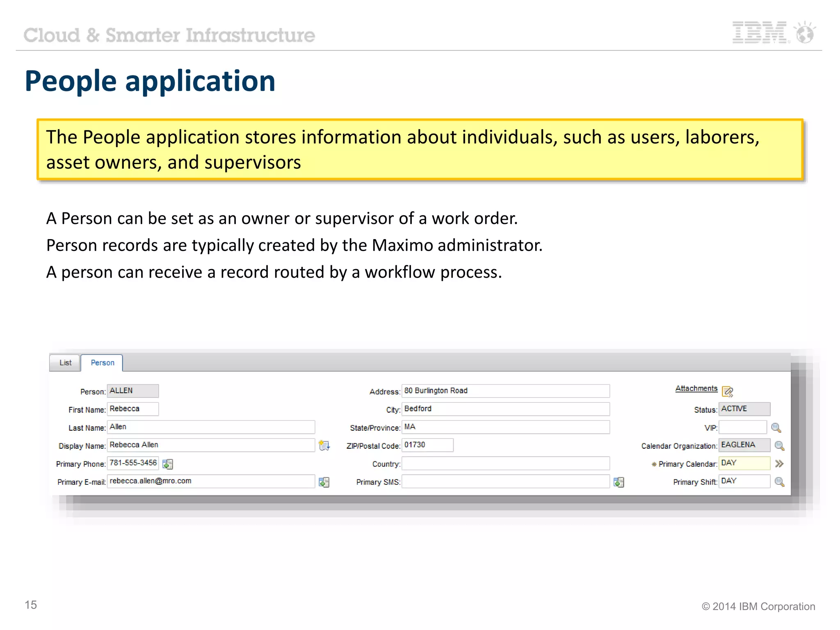Click the empty VIP field
The width and height of the screenshot is (840, 630).
pyautogui.click(x=743, y=427)
